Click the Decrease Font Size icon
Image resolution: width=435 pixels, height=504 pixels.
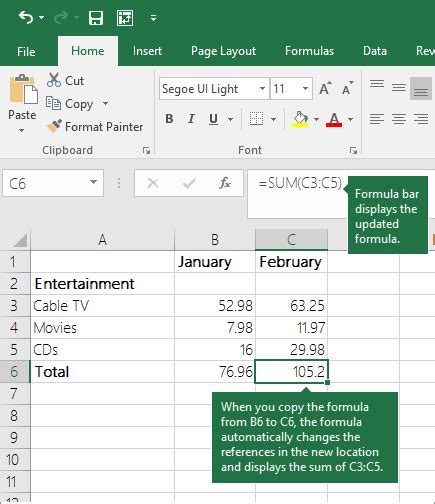(347, 88)
